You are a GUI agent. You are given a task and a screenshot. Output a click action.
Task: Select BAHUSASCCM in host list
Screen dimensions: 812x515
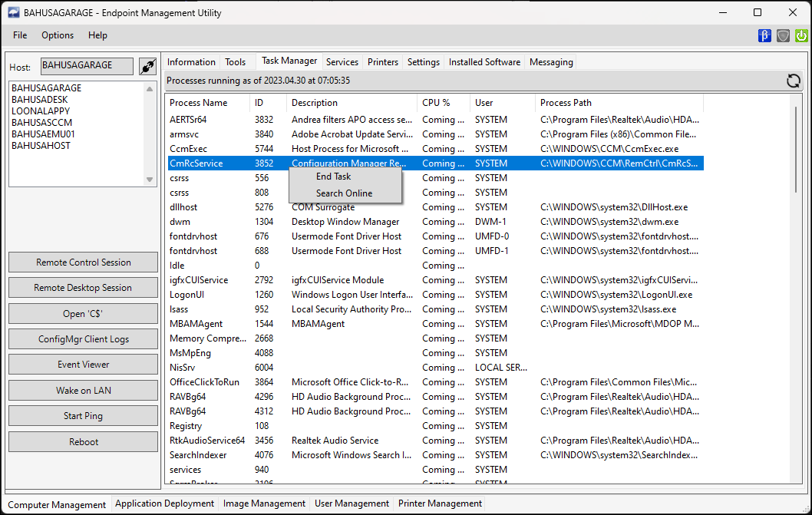click(x=42, y=123)
